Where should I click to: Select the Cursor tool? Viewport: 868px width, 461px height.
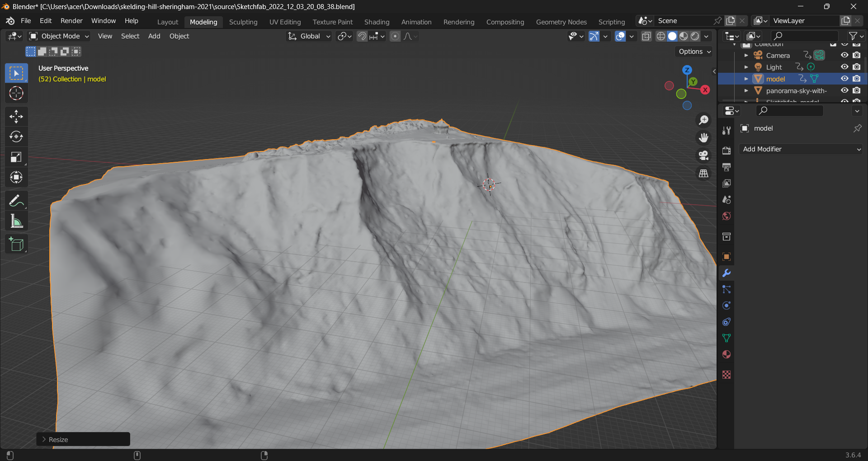[16, 93]
